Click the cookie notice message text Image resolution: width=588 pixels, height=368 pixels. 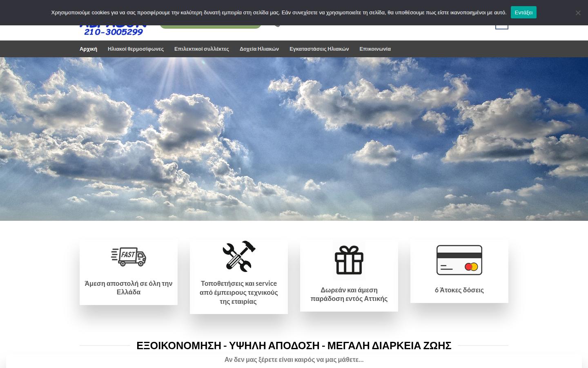278,13
